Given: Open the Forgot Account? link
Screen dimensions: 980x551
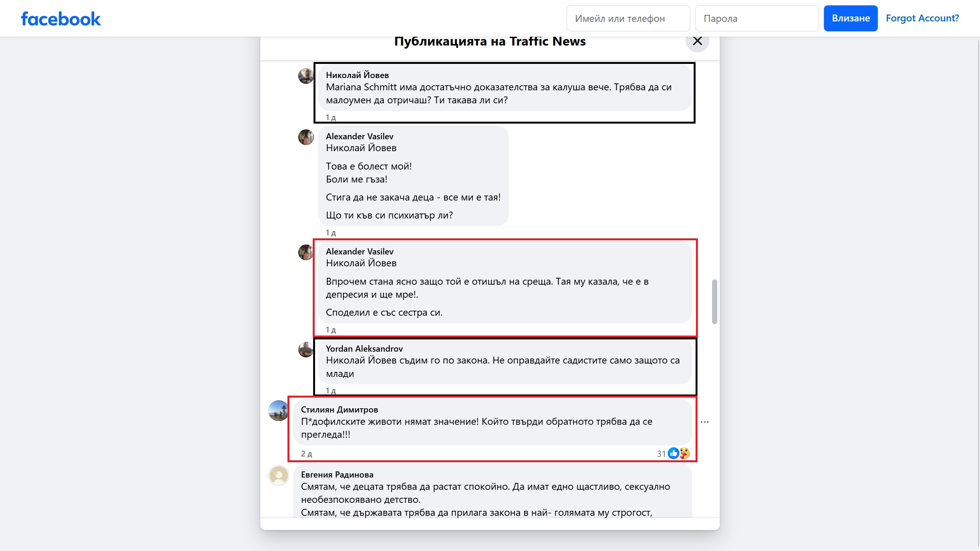Looking at the screenshot, I should pyautogui.click(x=922, y=18).
